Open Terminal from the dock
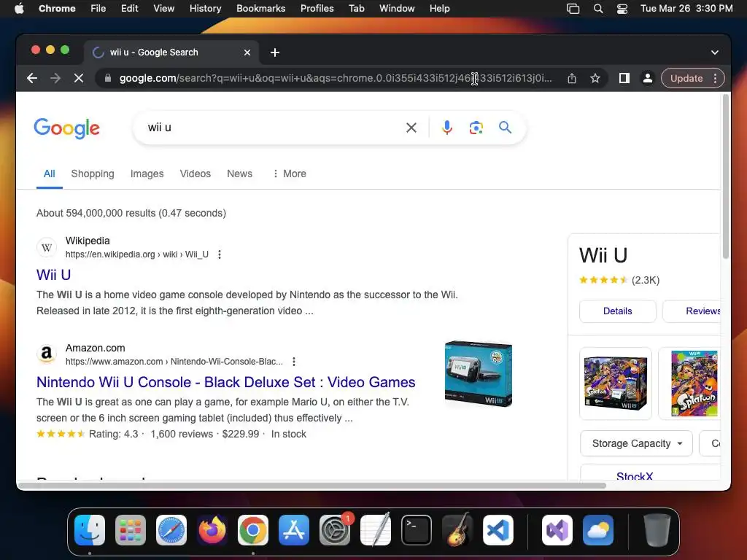The width and height of the screenshot is (747, 560). coord(417,530)
